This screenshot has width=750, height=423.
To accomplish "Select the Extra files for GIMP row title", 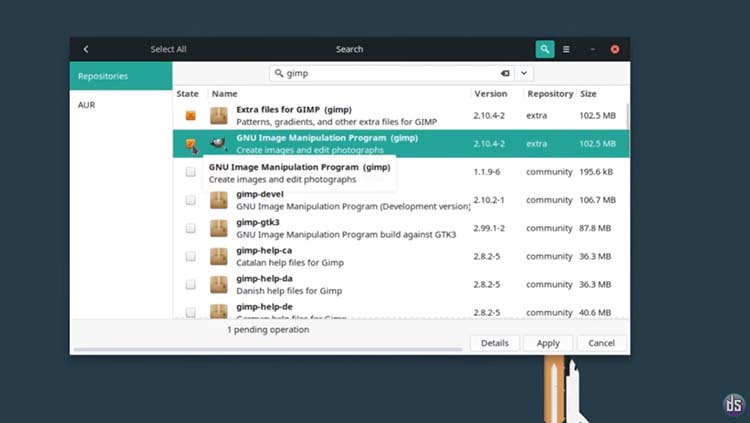I will click(294, 110).
